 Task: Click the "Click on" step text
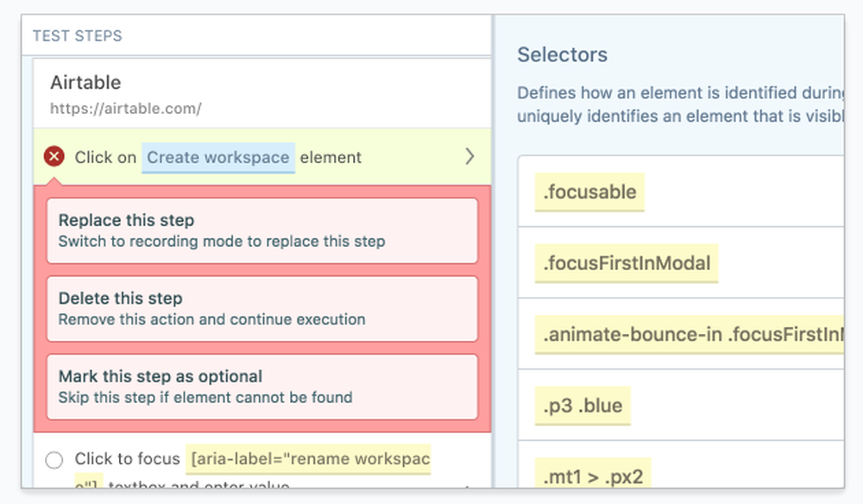click(x=105, y=157)
